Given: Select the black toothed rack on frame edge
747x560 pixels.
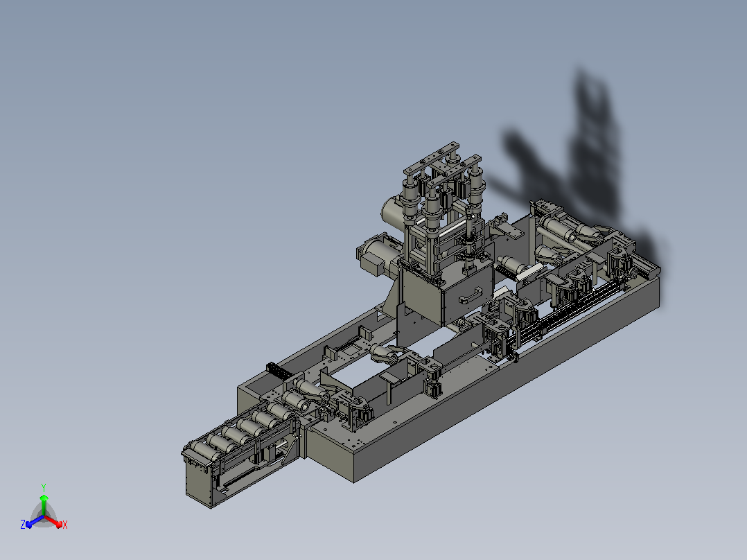Looking at the screenshot, I should pyautogui.click(x=279, y=370).
